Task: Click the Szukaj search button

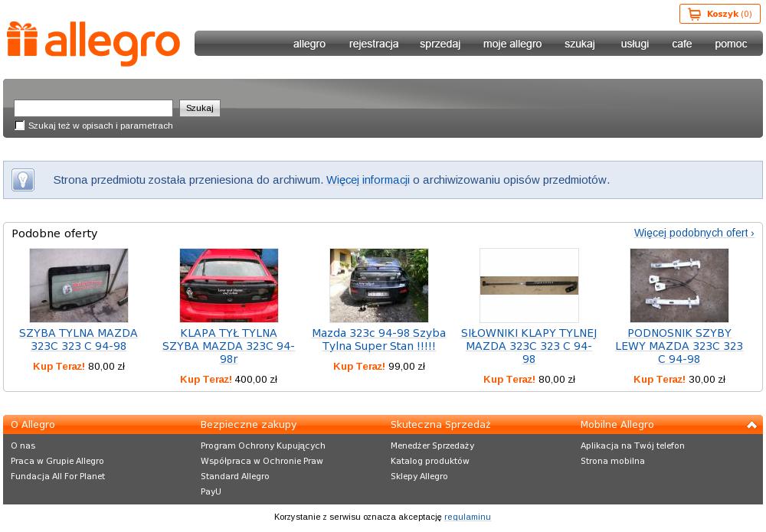Action: click(200, 109)
